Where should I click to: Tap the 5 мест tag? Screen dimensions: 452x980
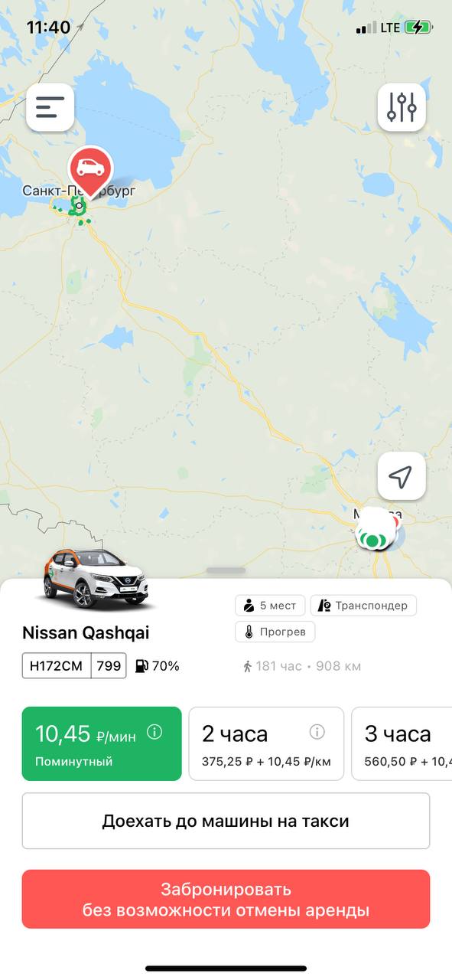tap(271, 606)
